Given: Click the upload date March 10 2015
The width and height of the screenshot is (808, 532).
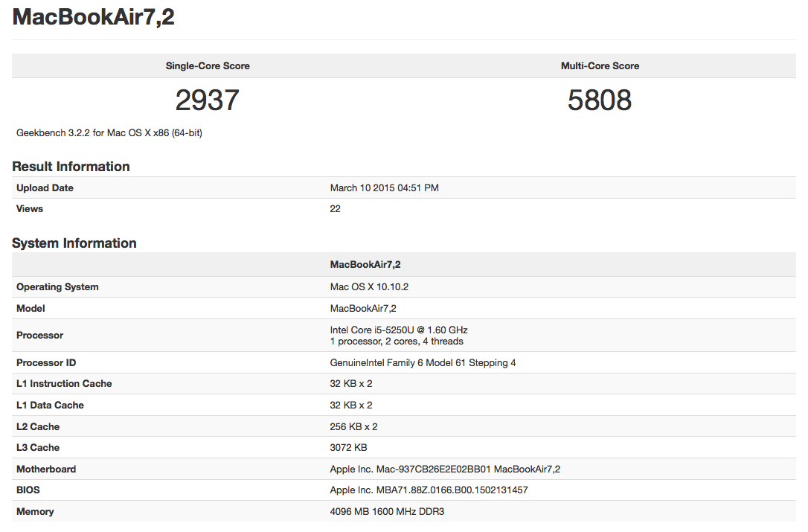Looking at the screenshot, I should [x=384, y=188].
